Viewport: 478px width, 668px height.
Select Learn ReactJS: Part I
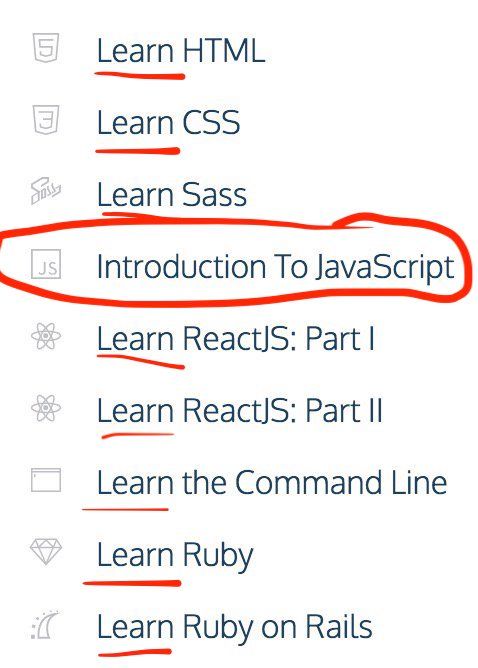[236, 339]
